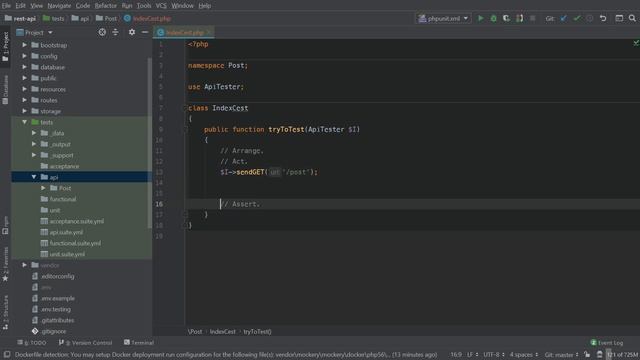This screenshot has width=640, height=360.
Task: Open cursor position 16:9 go-to-line
Action: pos(456,355)
